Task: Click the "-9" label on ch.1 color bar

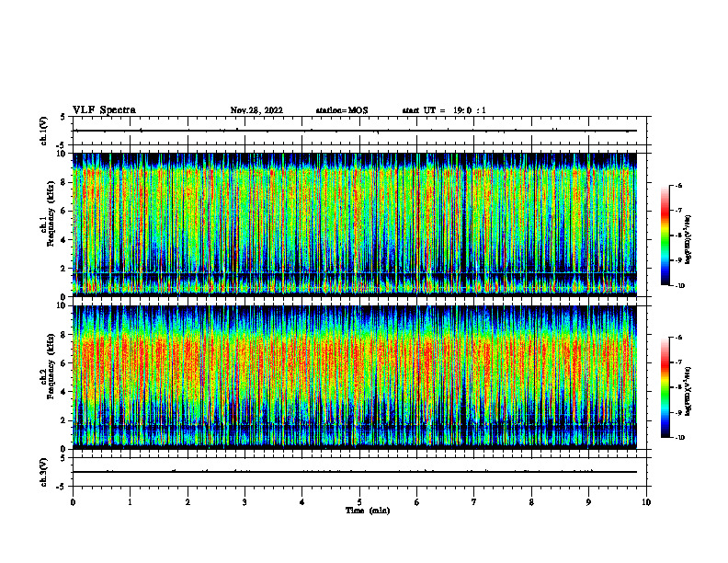Action: (678, 260)
